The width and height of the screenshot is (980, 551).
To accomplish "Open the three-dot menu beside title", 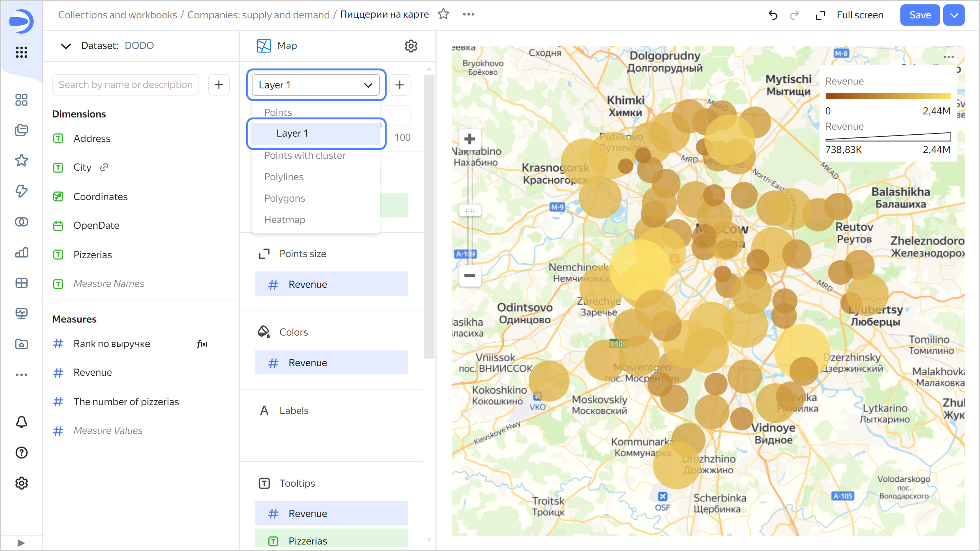I will (x=469, y=14).
